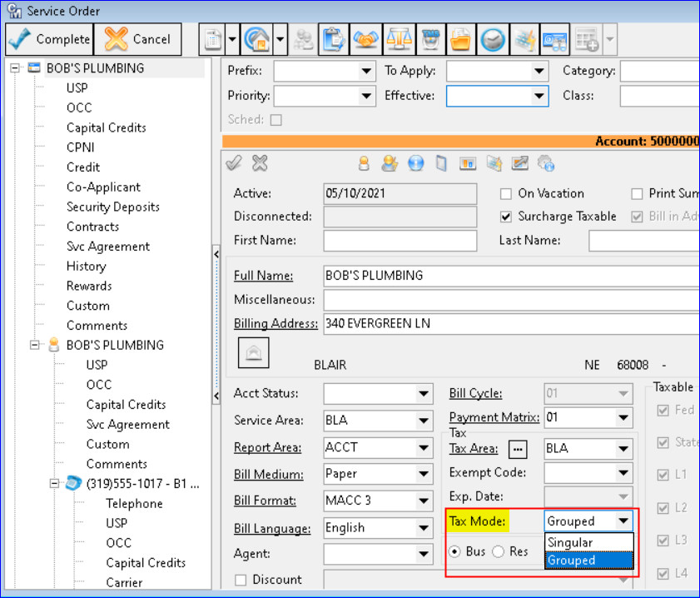This screenshot has height=598, width=700.
Task: Click the TMS basket toolbar icon
Action: pos(432,39)
